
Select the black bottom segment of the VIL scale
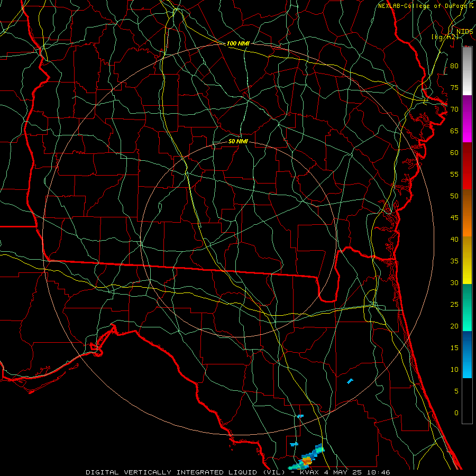tap(467, 401)
